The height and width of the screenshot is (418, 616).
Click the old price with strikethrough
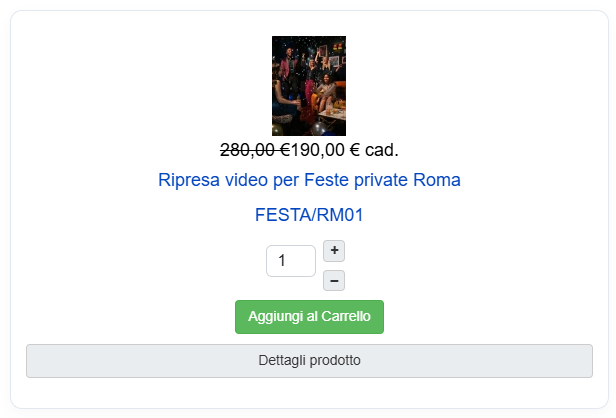255,150
